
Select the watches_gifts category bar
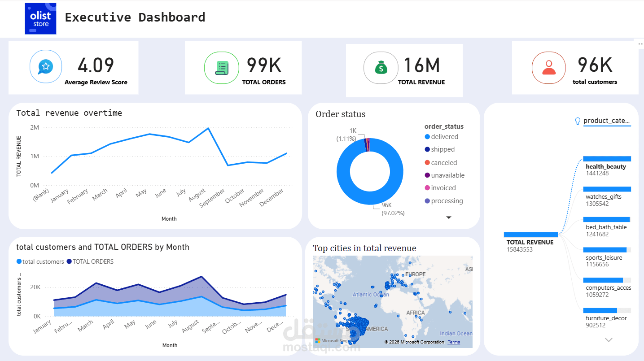point(607,189)
